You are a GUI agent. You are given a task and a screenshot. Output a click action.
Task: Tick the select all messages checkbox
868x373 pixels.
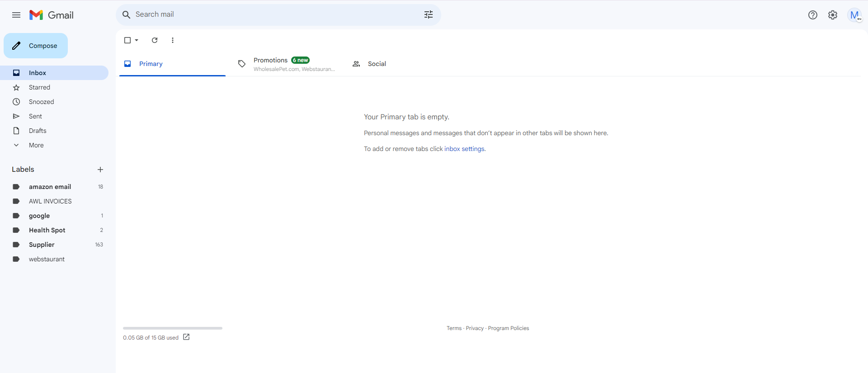pos(127,40)
